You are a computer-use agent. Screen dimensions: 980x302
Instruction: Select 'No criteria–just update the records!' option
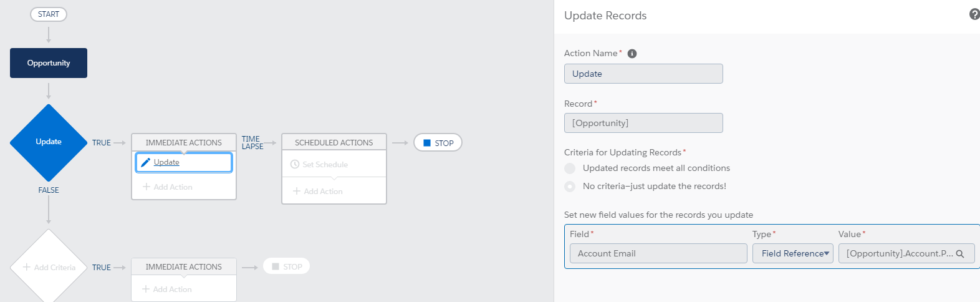[x=570, y=186]
